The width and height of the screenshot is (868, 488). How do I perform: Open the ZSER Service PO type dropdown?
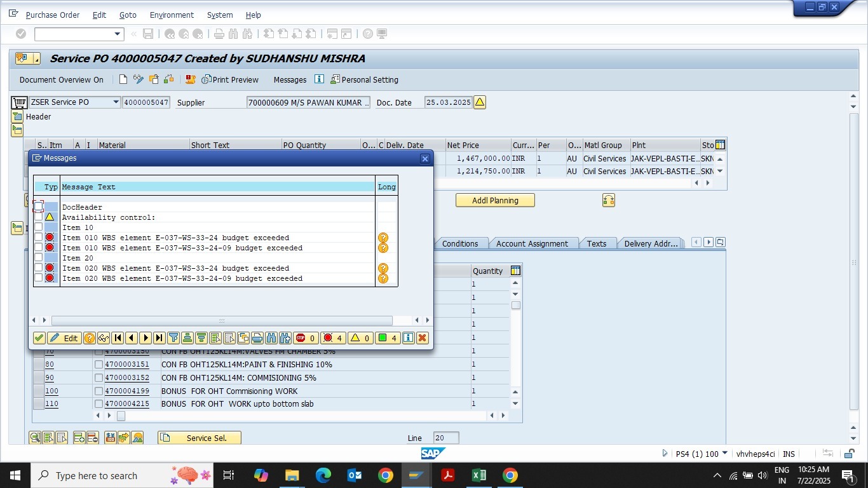point(116,102)
